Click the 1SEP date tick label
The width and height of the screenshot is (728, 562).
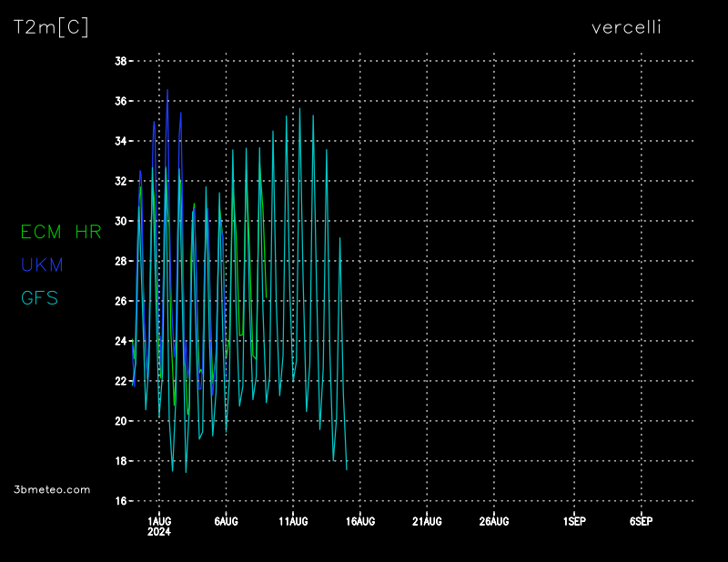tap(574, 521)
